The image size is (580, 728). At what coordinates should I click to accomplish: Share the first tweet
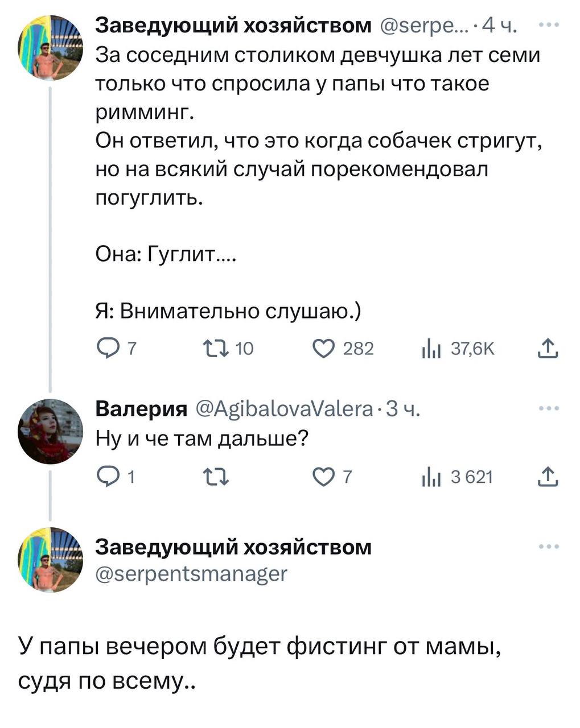point(548,348)
